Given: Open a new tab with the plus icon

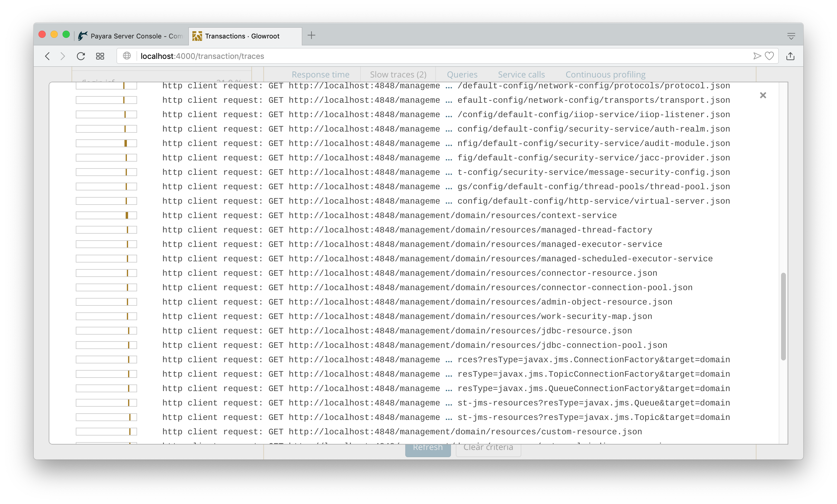Looking at the screenshot, I should 311,36.
